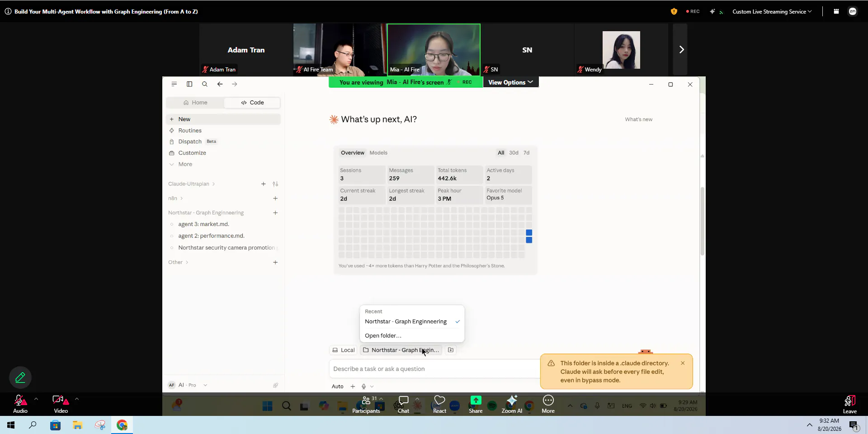Dismiss the .claude directory warning

683,363
